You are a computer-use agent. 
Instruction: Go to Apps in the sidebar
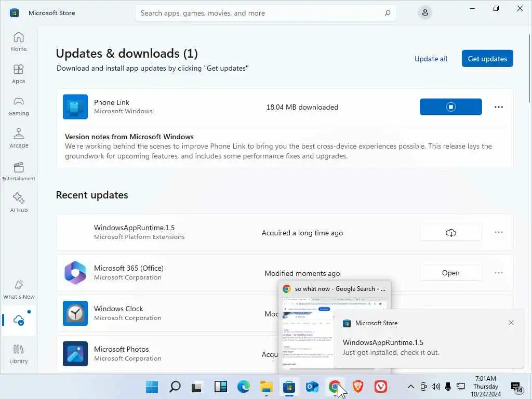tap(19, 74)
